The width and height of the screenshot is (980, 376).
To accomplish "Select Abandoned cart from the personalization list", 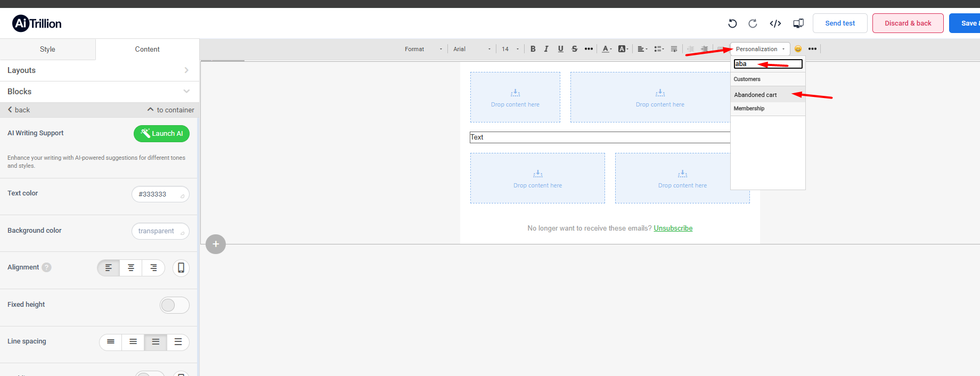I will pyautogui.click(x=756, y=95).
